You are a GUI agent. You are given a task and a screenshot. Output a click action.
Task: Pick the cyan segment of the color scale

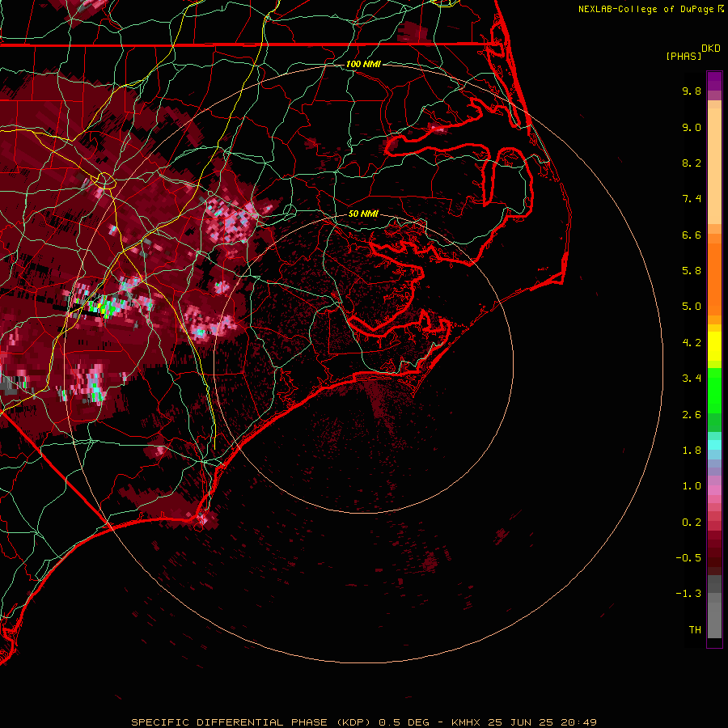click(714, 445)
